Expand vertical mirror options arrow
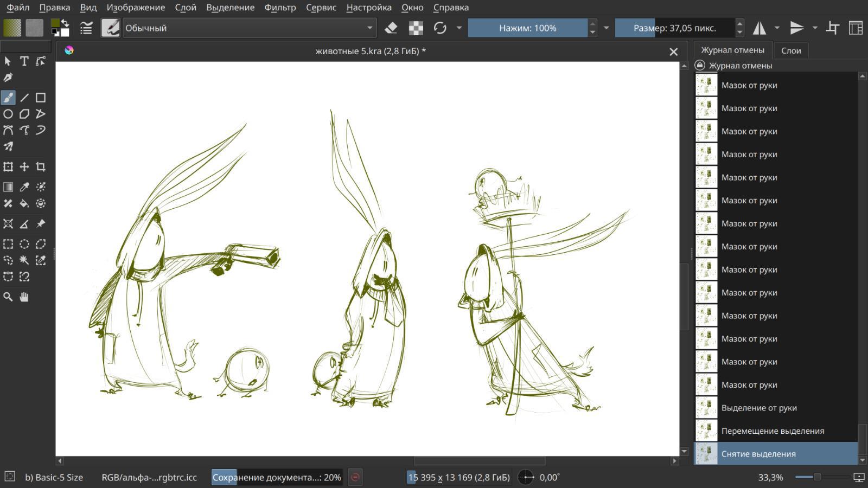The height and width of the screenshot is (488, 868). point(815,28)
